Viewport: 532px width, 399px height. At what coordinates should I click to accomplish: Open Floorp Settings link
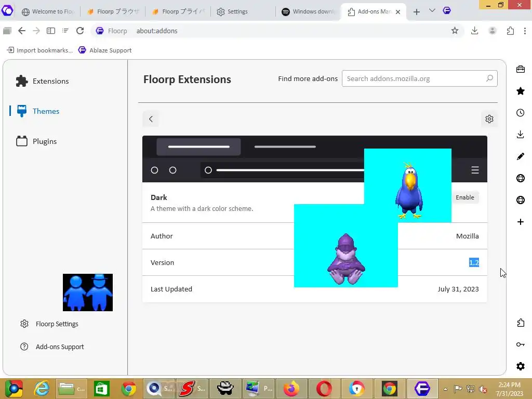point(49,324)
